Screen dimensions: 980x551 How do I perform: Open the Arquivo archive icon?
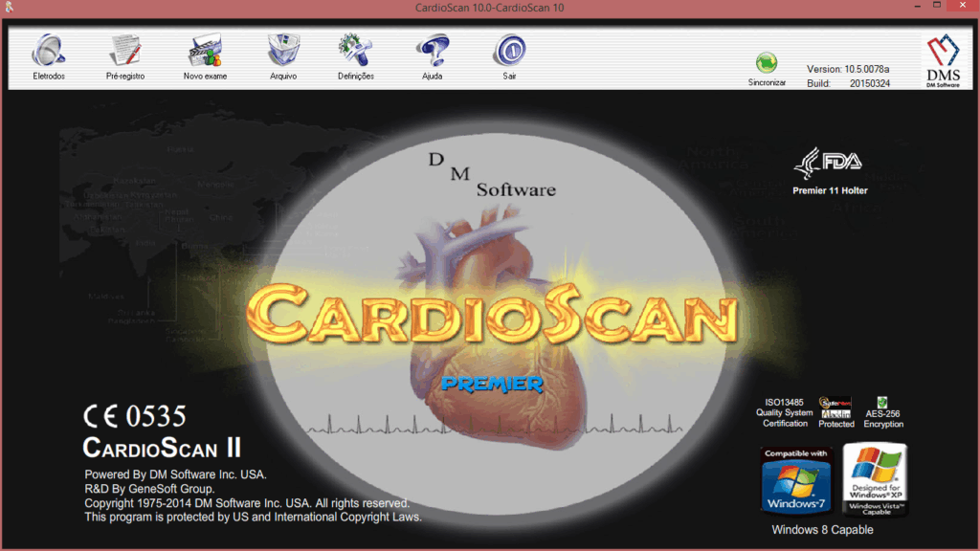click(x=283, y=52)
